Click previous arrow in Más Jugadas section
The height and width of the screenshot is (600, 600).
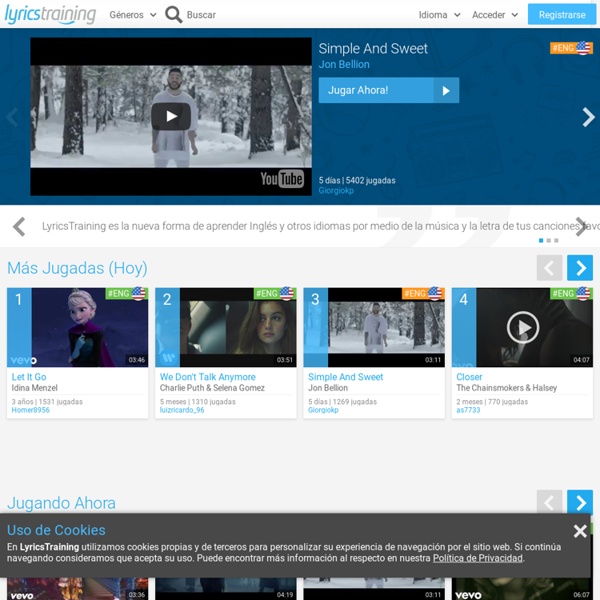[549, 268]
